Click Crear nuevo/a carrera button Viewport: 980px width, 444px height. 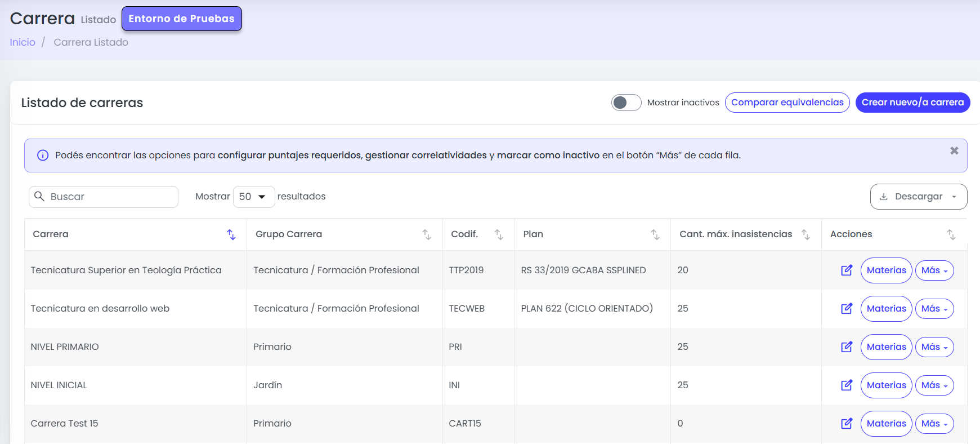click(x=913, y=103)
